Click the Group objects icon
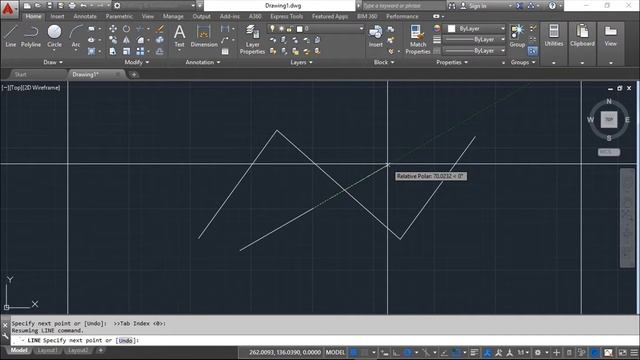640x360 pixels. 517,36
